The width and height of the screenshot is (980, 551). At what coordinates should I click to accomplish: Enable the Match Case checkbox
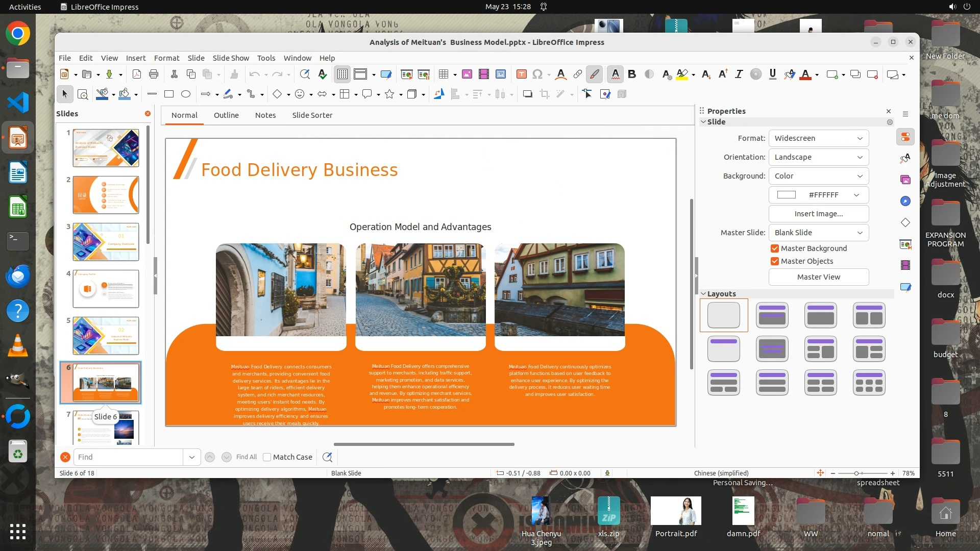267,457
